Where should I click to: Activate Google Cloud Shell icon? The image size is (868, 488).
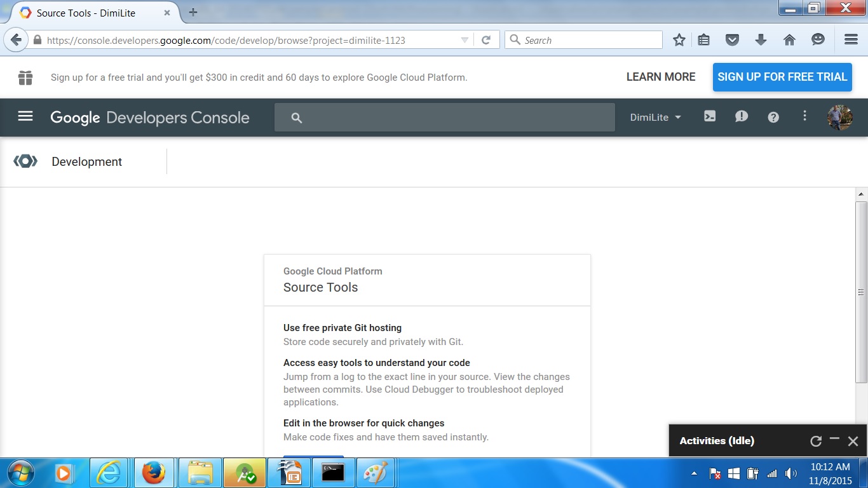pyautogui.click(x=710, y=116)
